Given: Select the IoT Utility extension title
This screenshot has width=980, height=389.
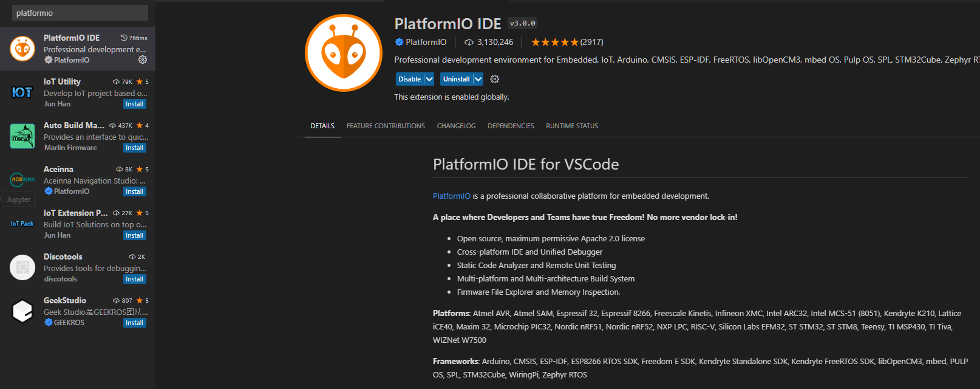Looking at the screenshot, I should pos(62,81).
